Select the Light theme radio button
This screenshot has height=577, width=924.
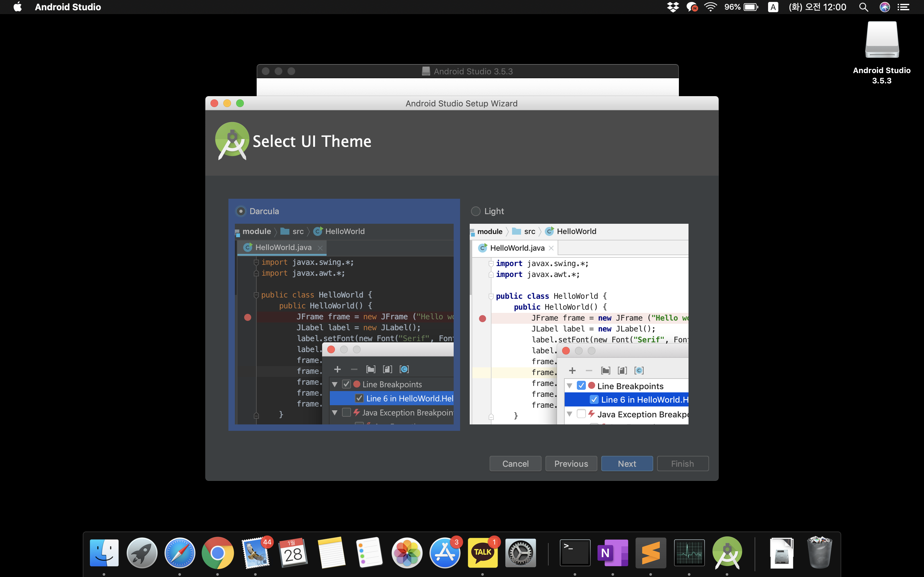point(475,211)
